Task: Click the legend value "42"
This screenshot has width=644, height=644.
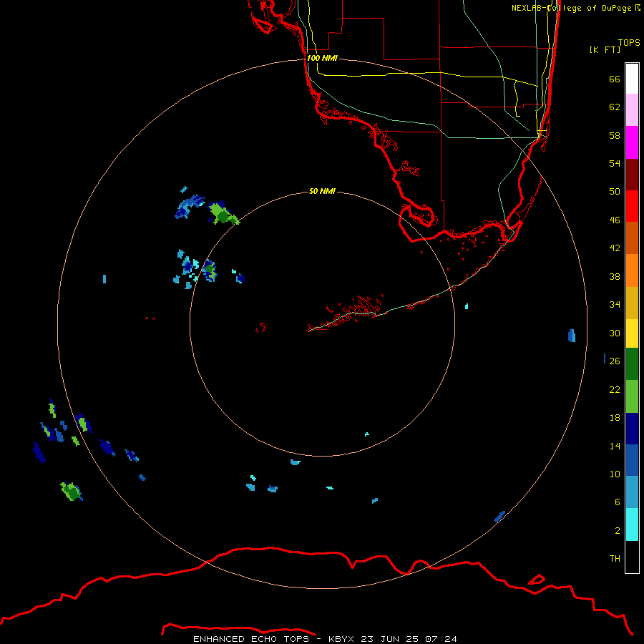Action: tap(615, 248)
